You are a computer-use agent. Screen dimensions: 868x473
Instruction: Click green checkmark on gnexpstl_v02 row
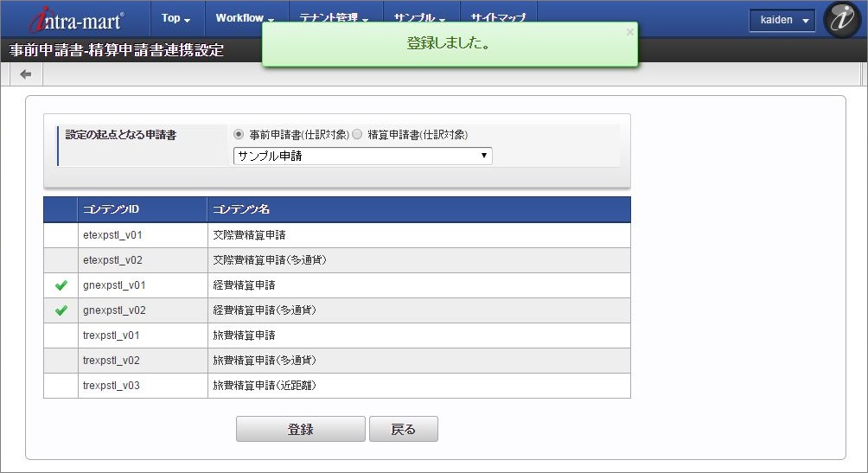[x=61, y=310]
